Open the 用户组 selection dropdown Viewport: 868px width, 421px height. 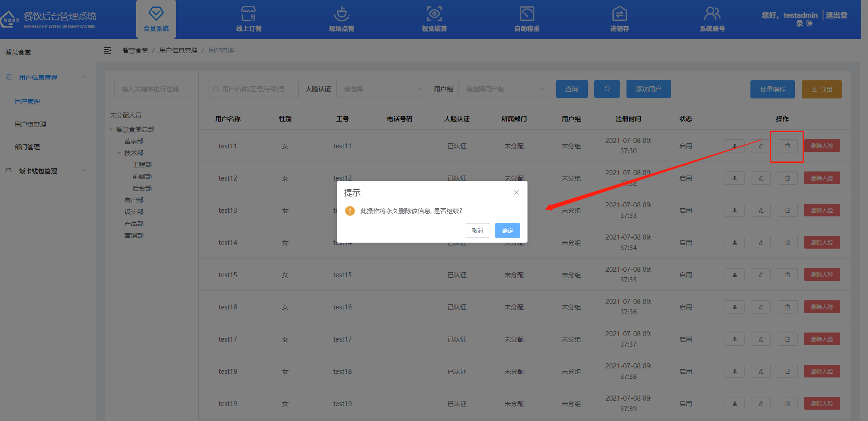[x=503, y=89]
